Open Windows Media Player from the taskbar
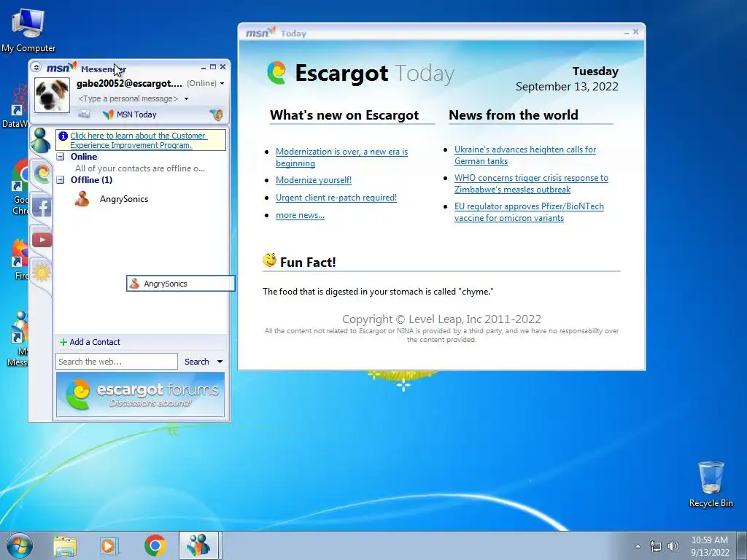The height and width of the screenshot is (560, 747). point(109,545)
